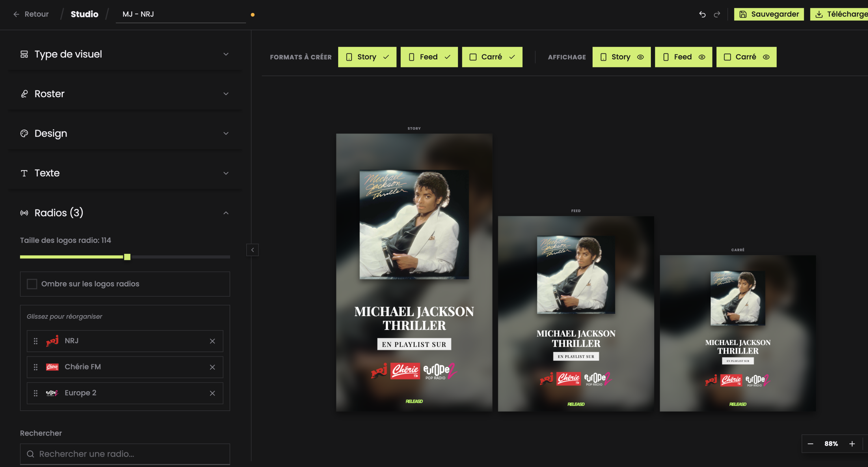Click the unsaved changes orange dot
Screen dimensions: 868x467
click(x=253, y=14)
